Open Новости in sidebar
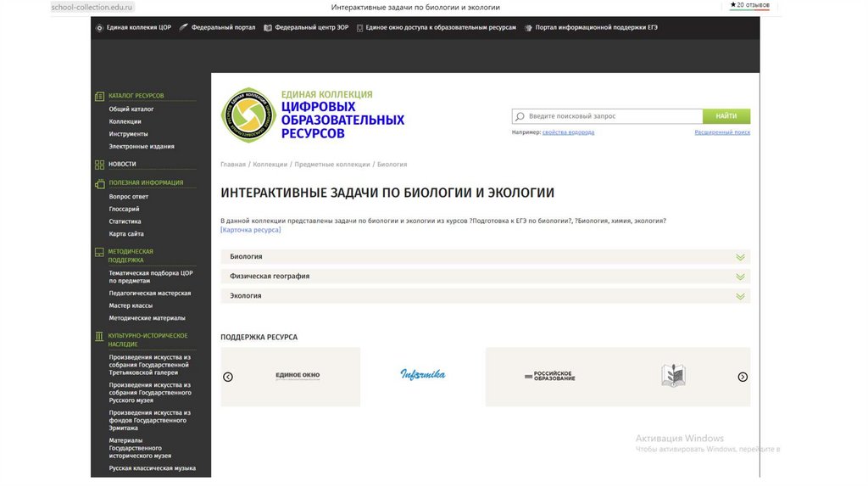 point(122,164)
